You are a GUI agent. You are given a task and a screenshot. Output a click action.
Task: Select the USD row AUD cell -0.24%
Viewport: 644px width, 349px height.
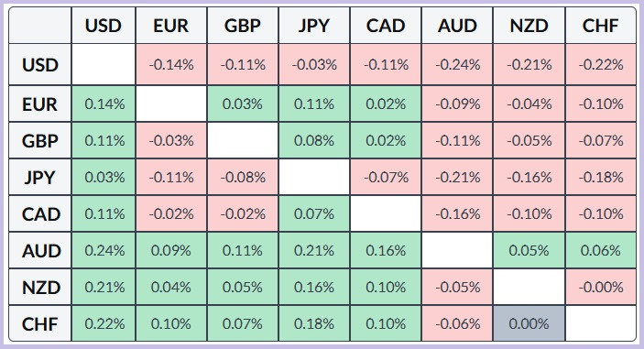(457, 64)
